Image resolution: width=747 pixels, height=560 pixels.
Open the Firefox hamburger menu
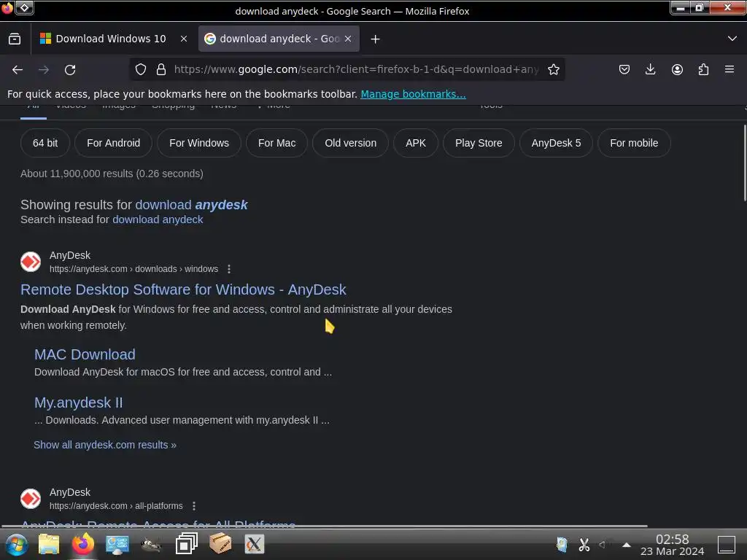point(729,69)
